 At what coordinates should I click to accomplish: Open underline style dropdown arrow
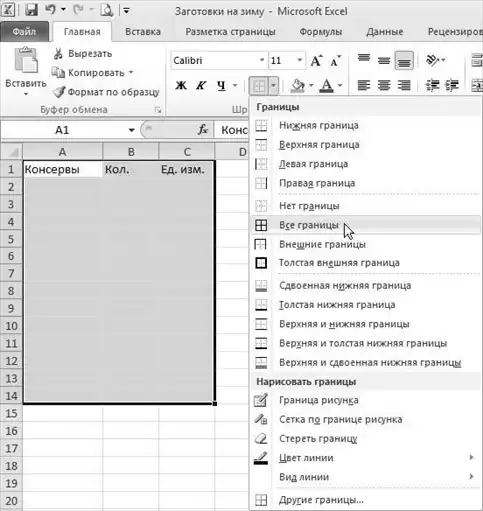coord(235,86)
